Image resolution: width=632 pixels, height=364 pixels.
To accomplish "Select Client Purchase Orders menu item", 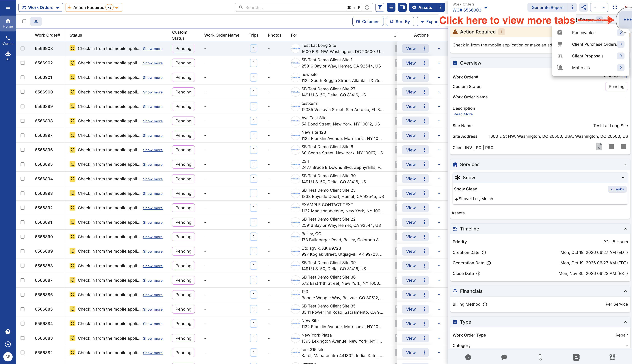I will [591, 44].
